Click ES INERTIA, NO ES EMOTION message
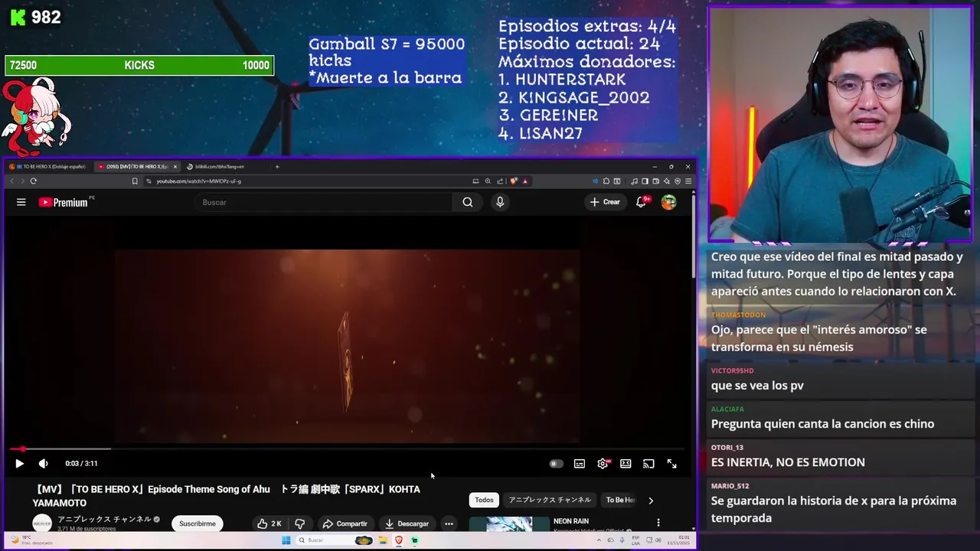The width and height of the screenshot is (980, 551). click(x=788, y=462)
